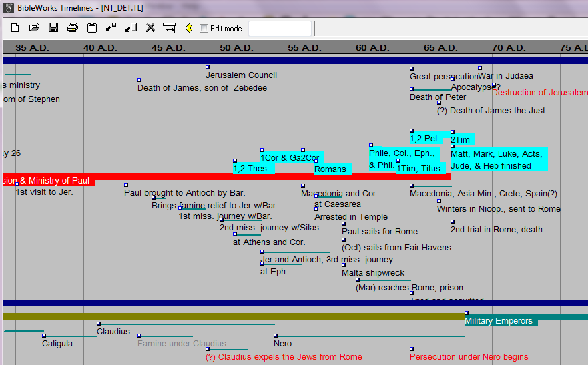Image resolution: width=588 pixels, height=365 pixels.
Task: Click the New timeline file icon
Action: pos(15,28)
